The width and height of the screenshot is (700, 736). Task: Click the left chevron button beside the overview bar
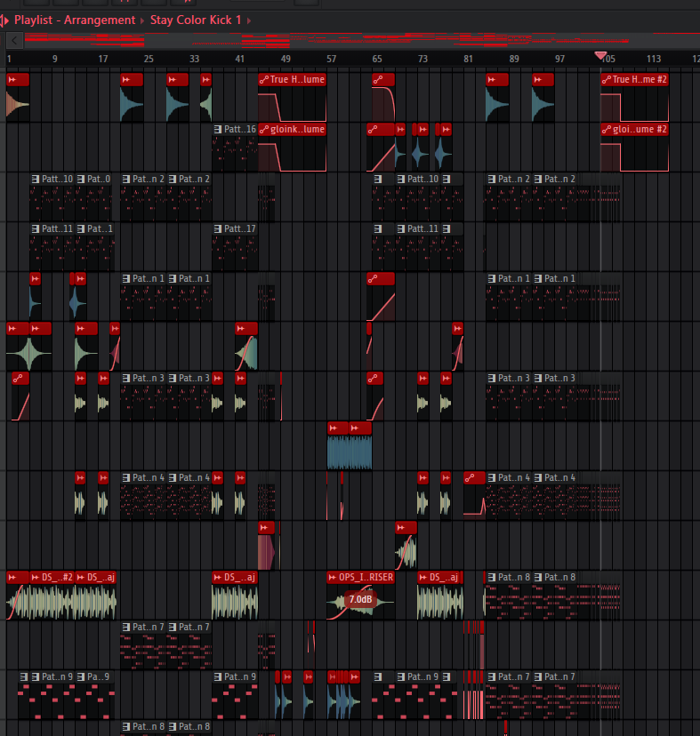point(14,40)
